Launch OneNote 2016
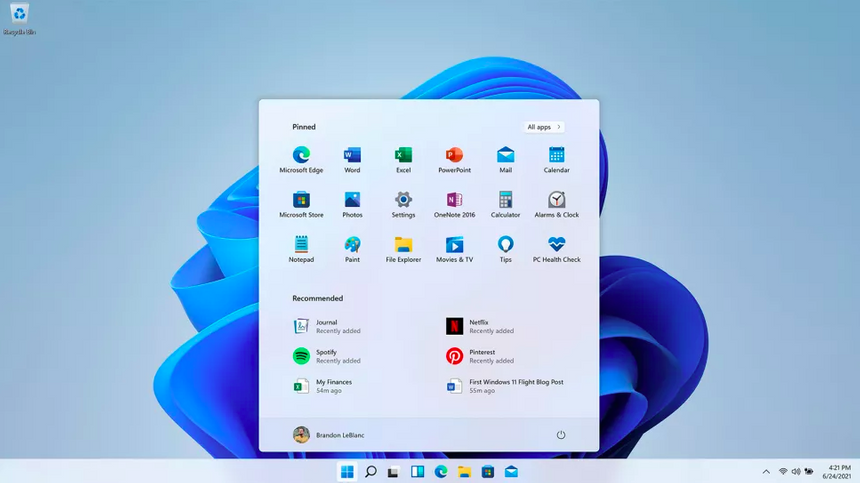The image size is (860, 483). point(454,201)
